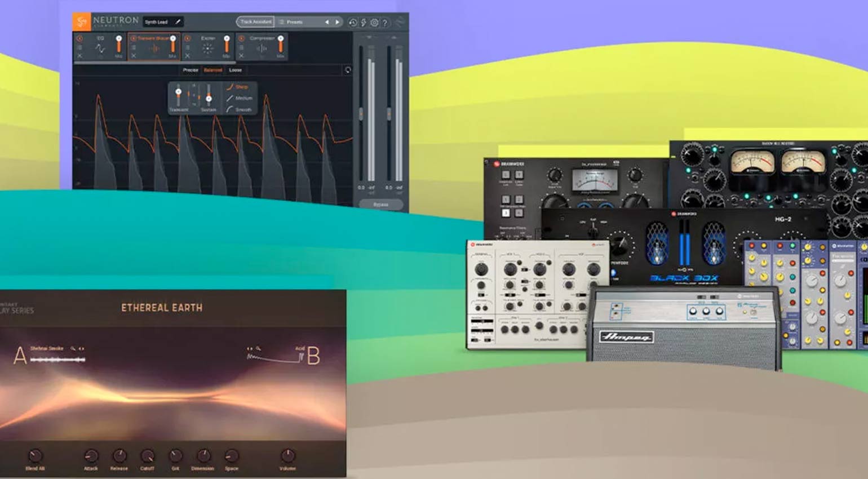Screen dimensions: 868x479
Task: Open Transient Shaper module list menu icon
Action: [x=134, y=47]
